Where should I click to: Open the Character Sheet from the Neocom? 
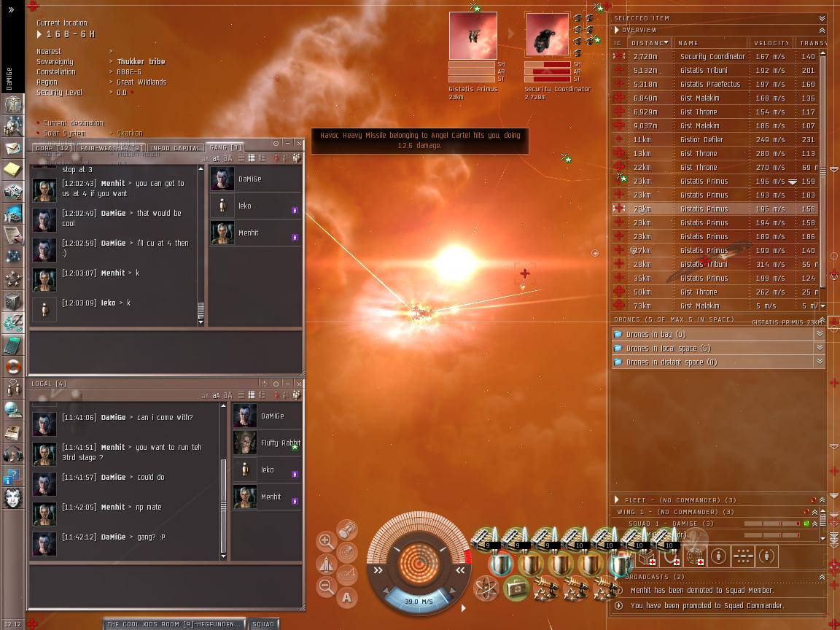[13, 104]
